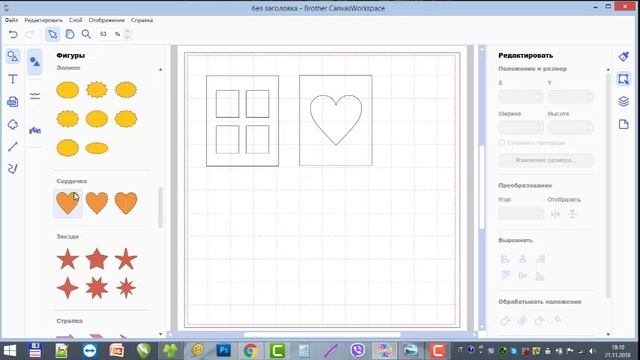Insert the small flat ellipse shape
Screen dimensions: 640x360
coord(97,148)
